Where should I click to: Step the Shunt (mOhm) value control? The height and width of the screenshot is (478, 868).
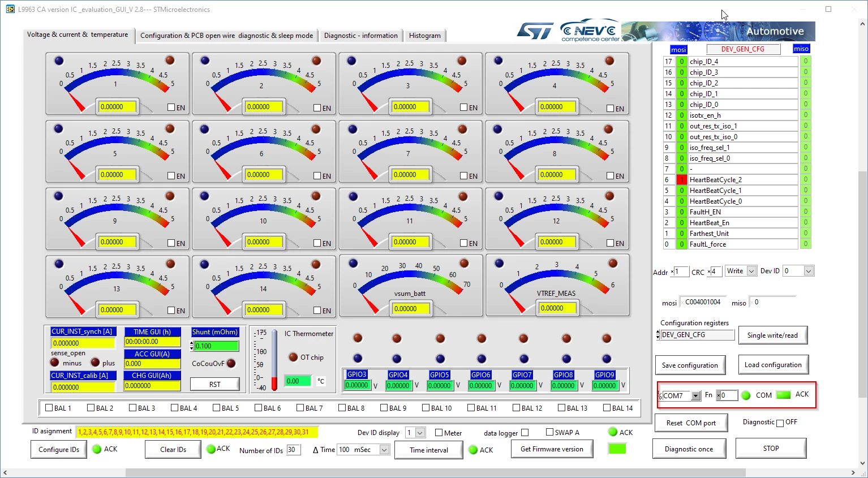192,346
